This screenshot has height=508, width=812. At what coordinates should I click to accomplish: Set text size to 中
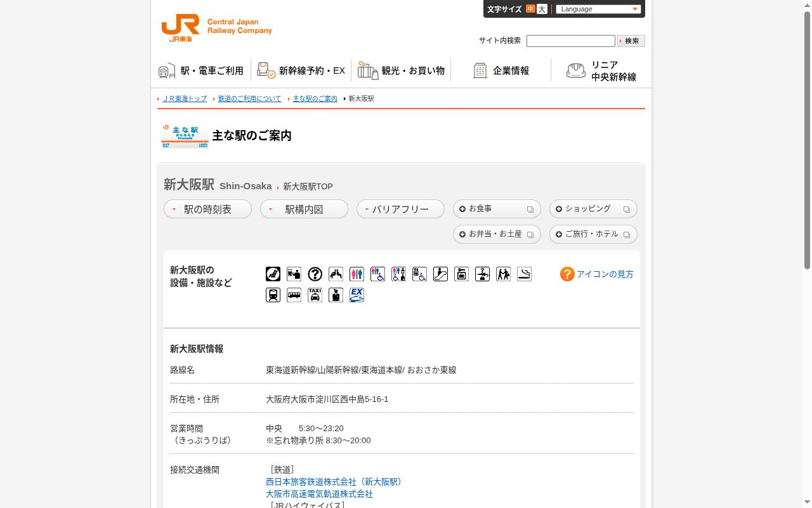(530, 9)
